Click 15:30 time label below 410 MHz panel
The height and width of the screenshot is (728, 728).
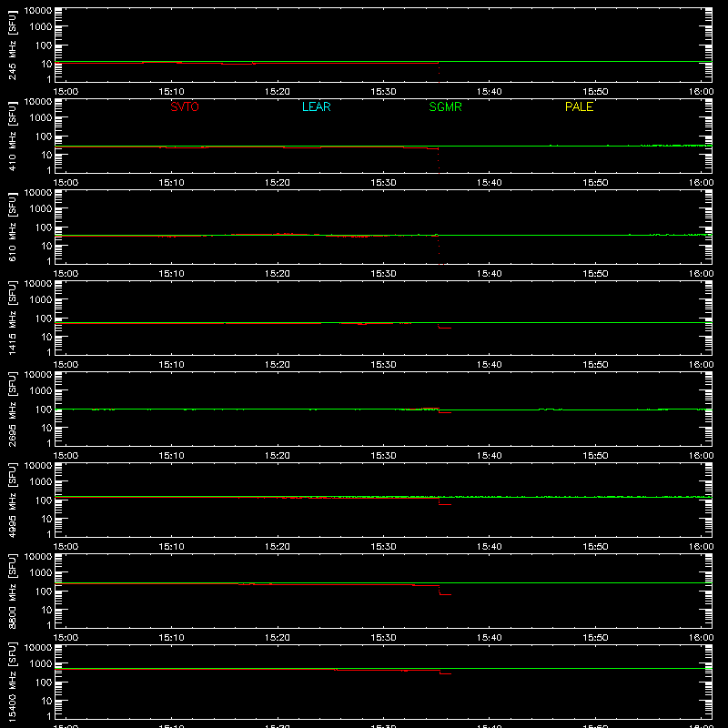(x=383, y=183)
